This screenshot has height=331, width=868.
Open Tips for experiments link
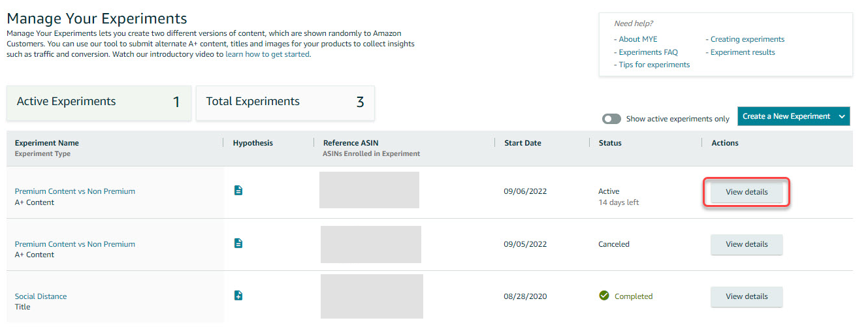(654, 65)
